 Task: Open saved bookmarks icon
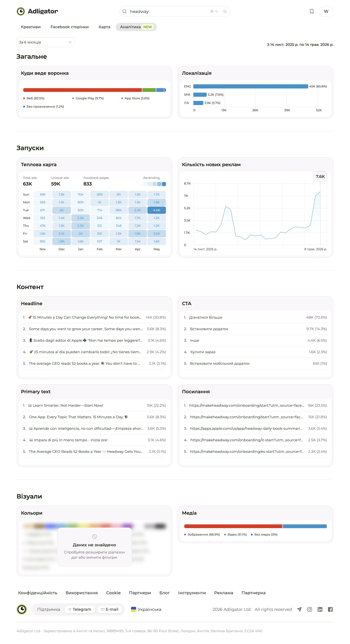[312, 12]
